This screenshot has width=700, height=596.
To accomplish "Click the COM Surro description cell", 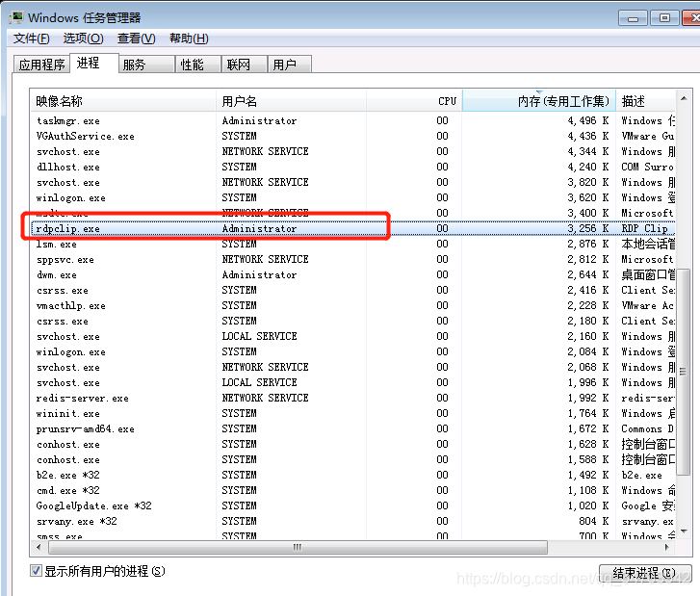I will coord(647,167).
